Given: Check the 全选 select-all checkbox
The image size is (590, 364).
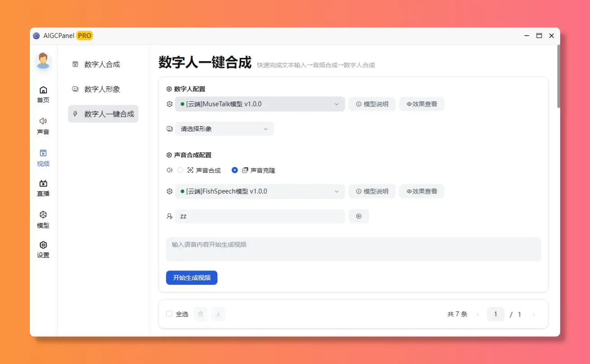Looking at the screenshot, I should pos(169,314).
